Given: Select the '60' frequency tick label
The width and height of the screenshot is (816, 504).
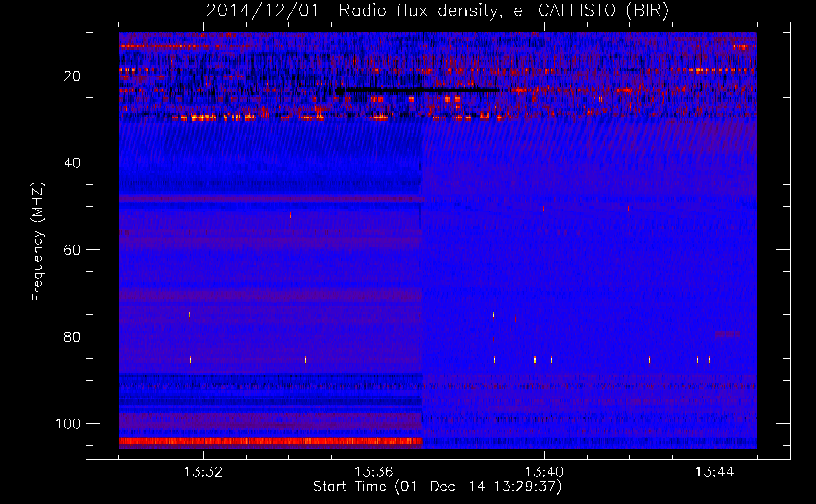Looking at the screenshot, I should click(72, 250).
